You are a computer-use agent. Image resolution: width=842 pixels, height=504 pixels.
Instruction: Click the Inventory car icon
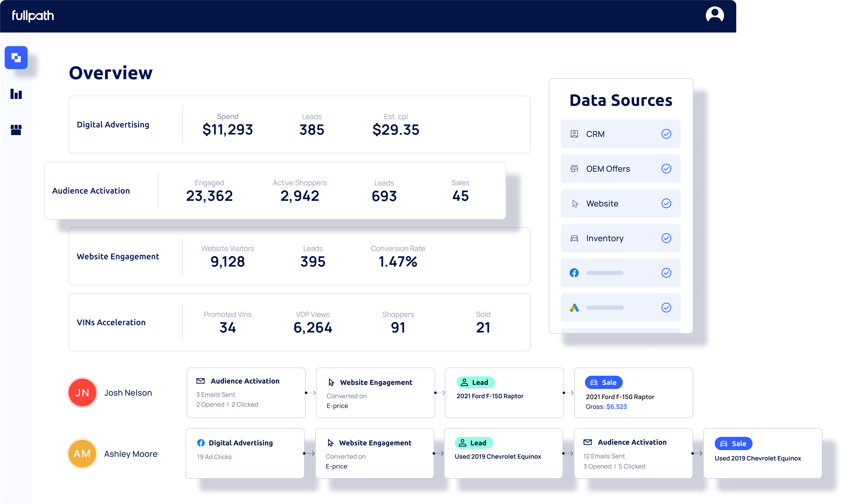[x=574, y=238]
